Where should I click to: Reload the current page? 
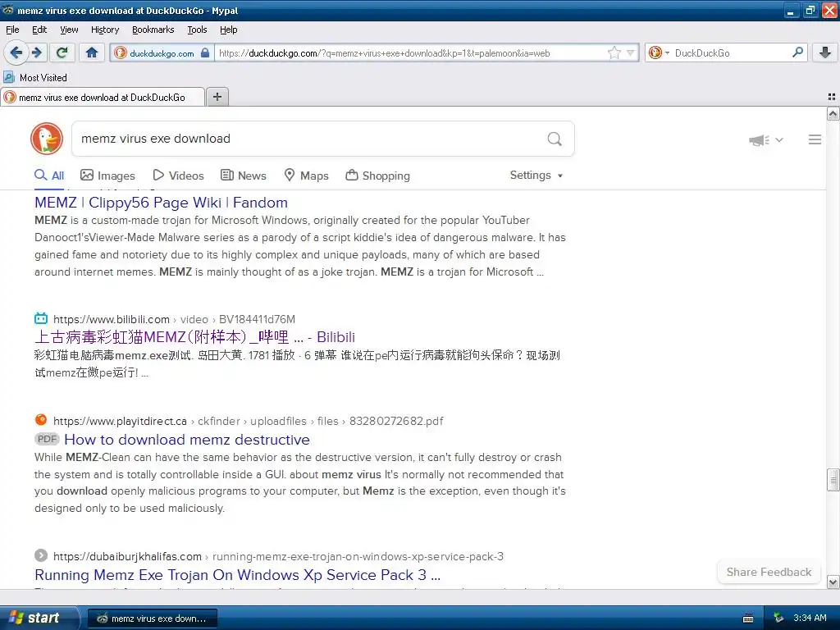pyautogui.click(x=62, y=52)
